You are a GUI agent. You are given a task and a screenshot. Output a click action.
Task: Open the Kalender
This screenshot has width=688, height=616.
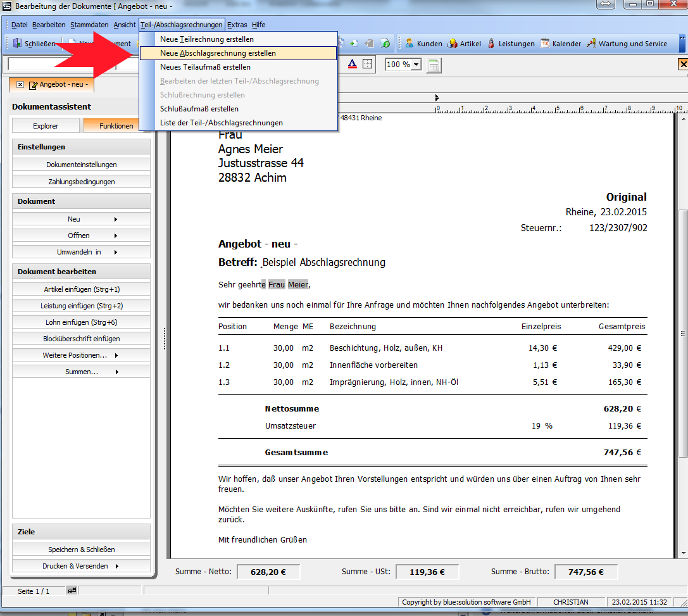click(560, 44)
